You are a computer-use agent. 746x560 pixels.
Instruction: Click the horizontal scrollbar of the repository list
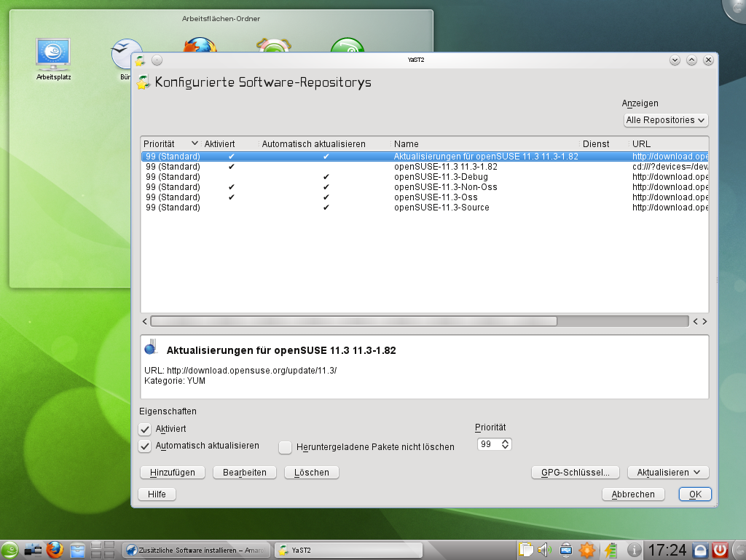353,321
